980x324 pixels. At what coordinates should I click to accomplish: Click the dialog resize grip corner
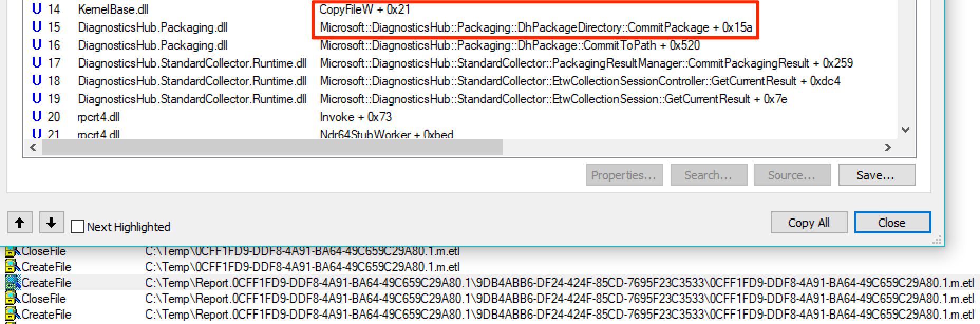[x=937, y=241]
